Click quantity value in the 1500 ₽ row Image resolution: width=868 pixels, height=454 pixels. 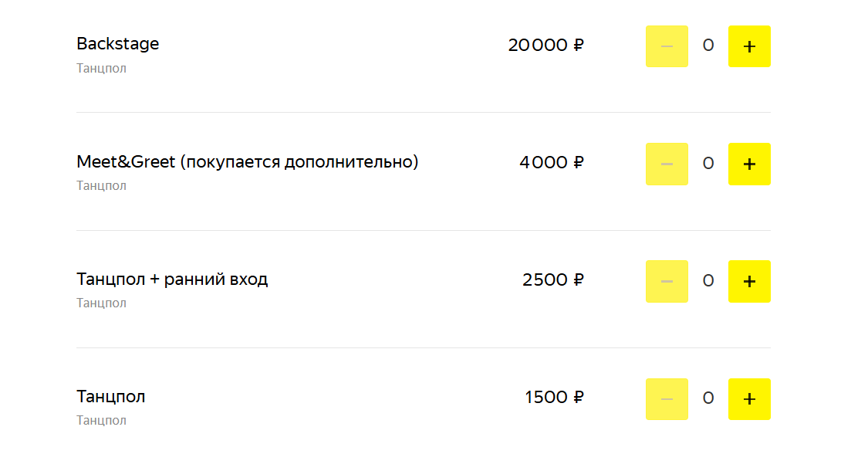tap(708, 398)
